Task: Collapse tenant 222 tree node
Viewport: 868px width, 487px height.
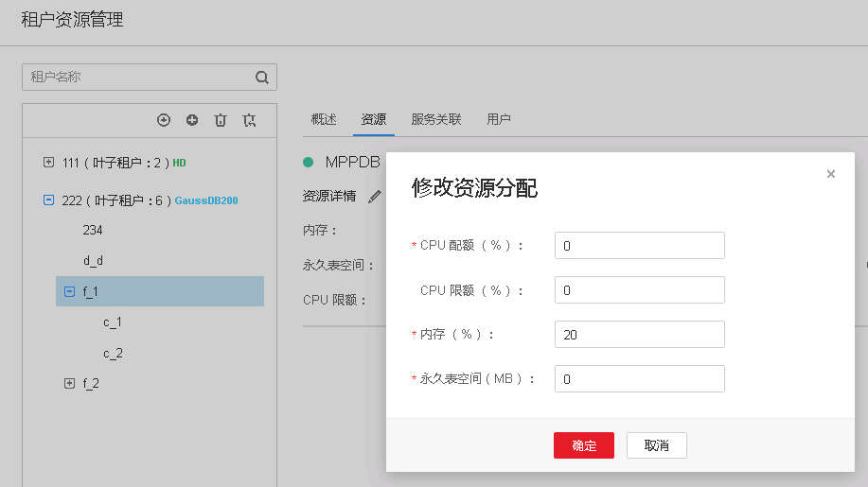Action: (x=49, y=200)
